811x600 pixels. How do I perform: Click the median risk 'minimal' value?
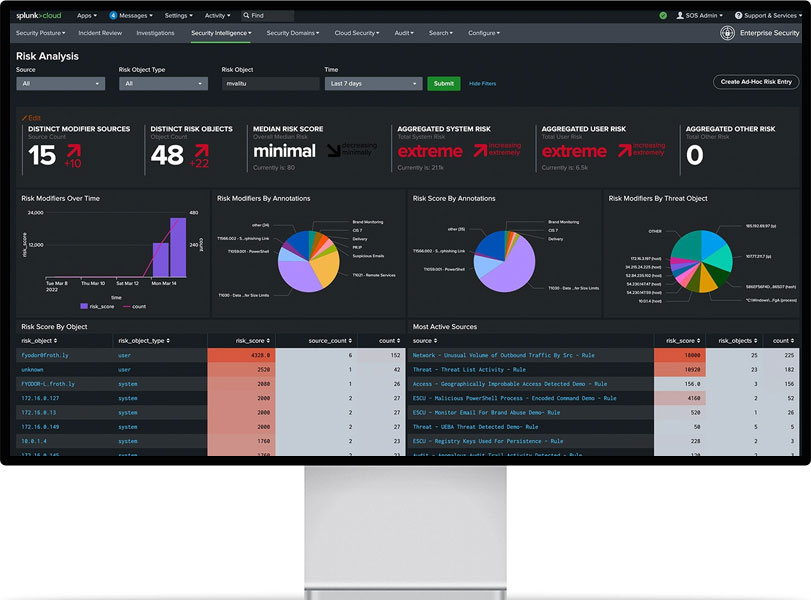284,151
